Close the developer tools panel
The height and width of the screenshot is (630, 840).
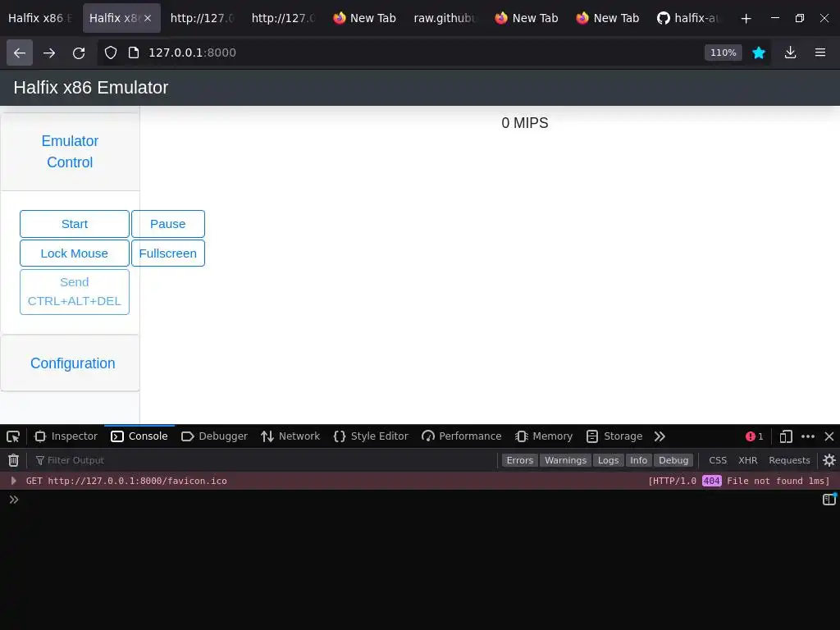(x=829, y=436)
